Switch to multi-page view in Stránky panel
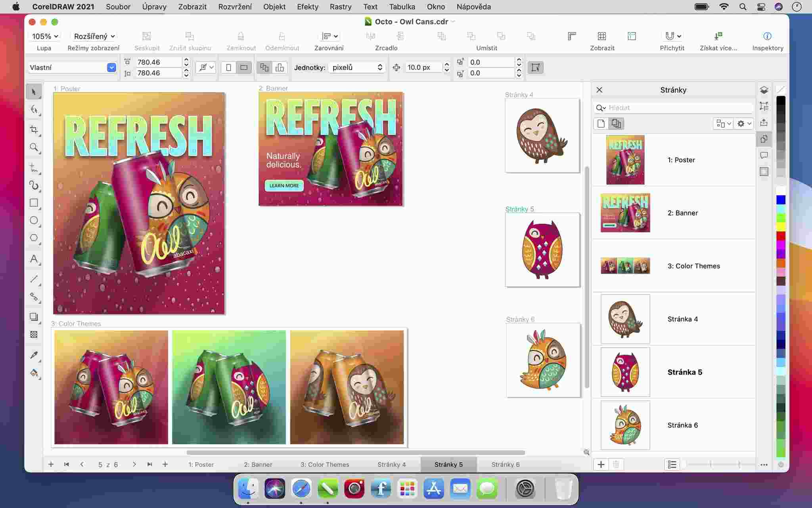812x508 pixels. (616, 123)
